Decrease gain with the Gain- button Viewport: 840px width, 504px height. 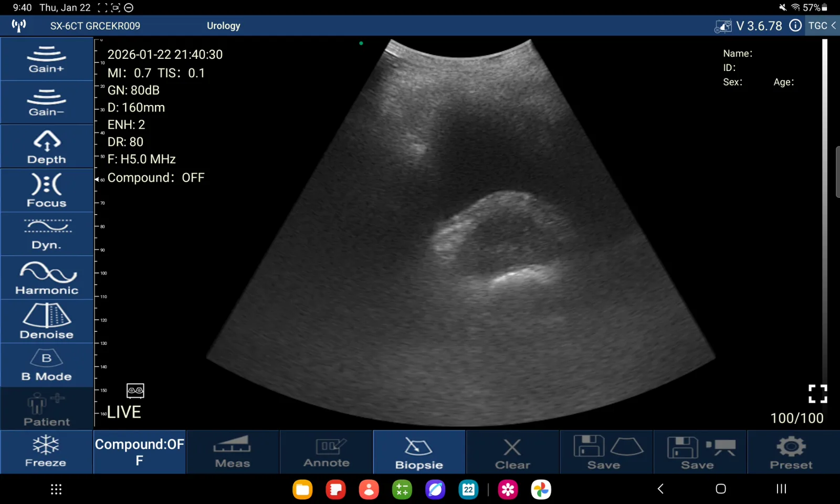(x=47, y=102)
